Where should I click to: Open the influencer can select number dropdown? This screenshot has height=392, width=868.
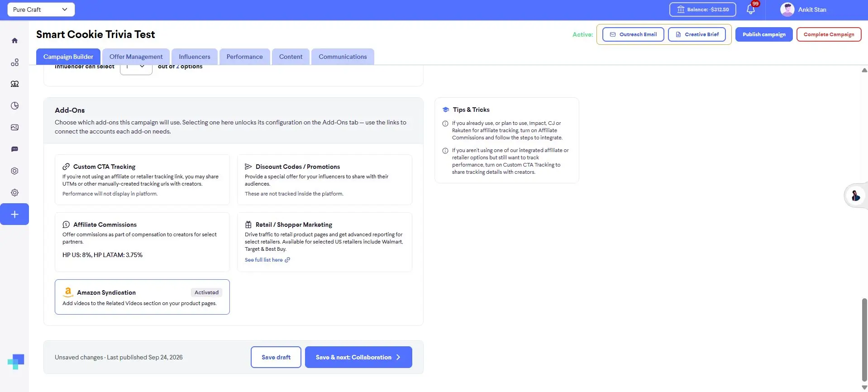coord(136,67)
